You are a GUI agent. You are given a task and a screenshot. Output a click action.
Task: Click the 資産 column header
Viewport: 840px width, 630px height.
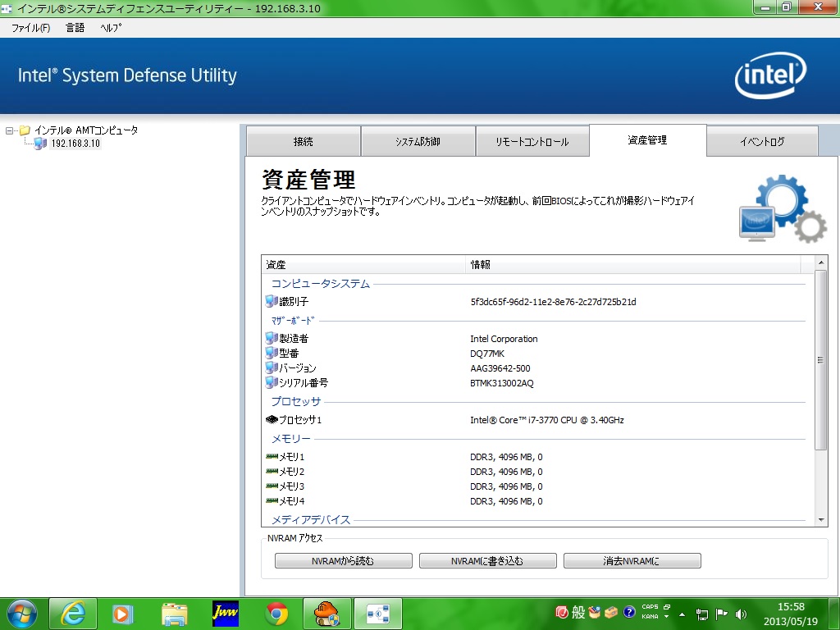[x=364, y=265]
